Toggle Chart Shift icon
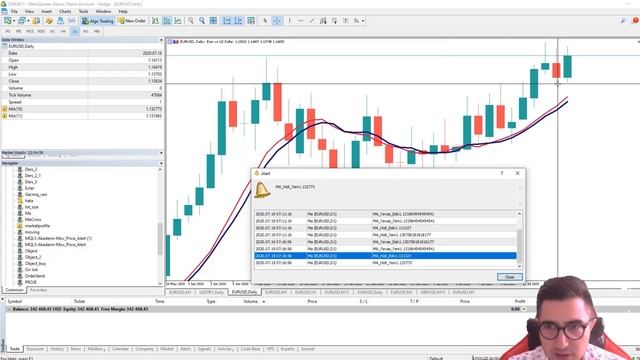 [238, 20]
